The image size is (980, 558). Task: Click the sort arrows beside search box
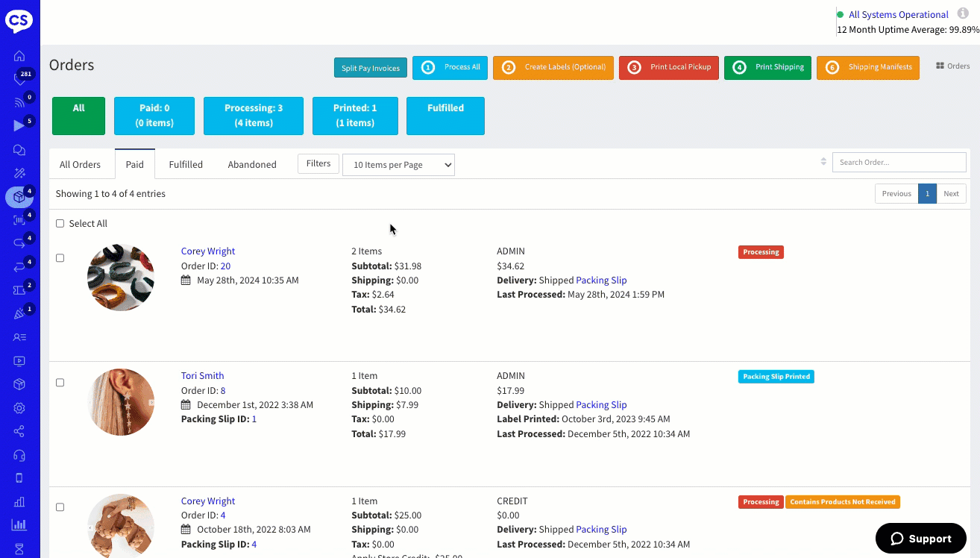tap(823, 162)
